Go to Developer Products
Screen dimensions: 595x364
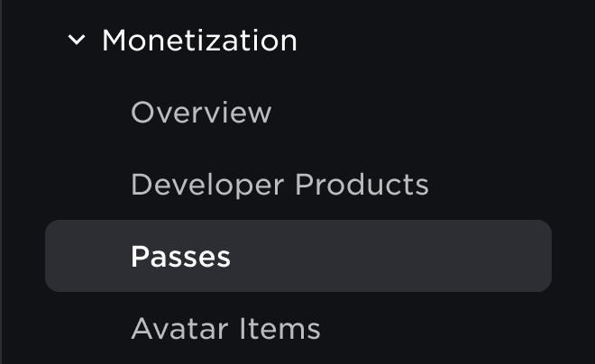[279, 185]
